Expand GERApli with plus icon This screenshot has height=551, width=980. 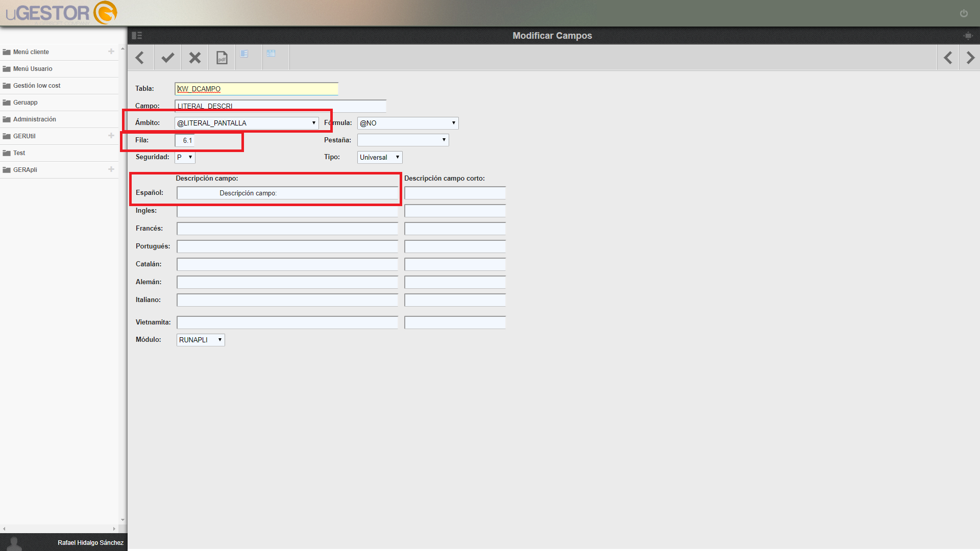(x=111, y=169)
